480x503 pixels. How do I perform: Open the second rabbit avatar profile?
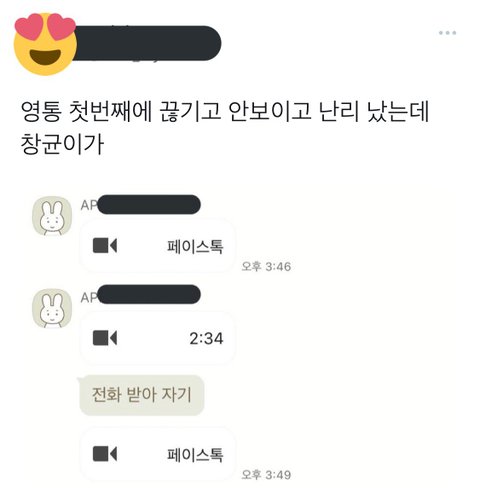tap(52, 308)
